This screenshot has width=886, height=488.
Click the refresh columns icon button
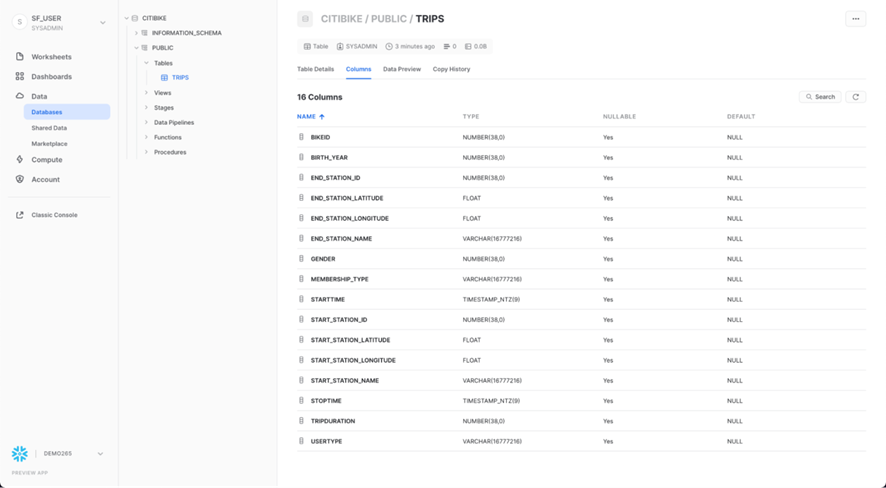point(855,97)
